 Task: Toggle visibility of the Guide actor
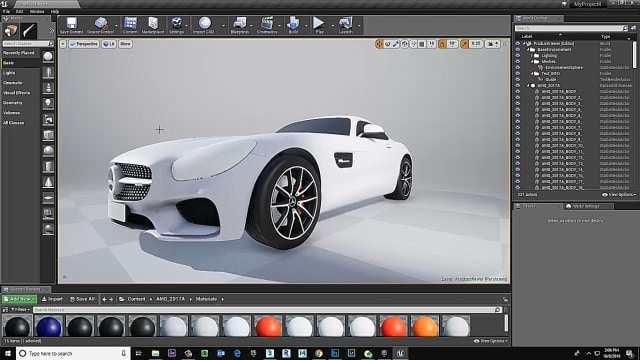click(518, 80)
